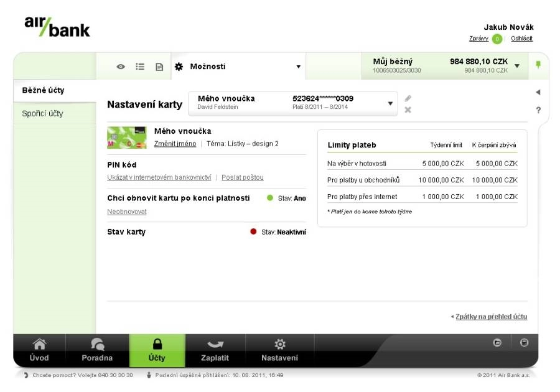Open Zaplatit in the bottom navigation
The width and height of the screenshot is (560, 392).
pyautogui.click(x=214, y=350)
